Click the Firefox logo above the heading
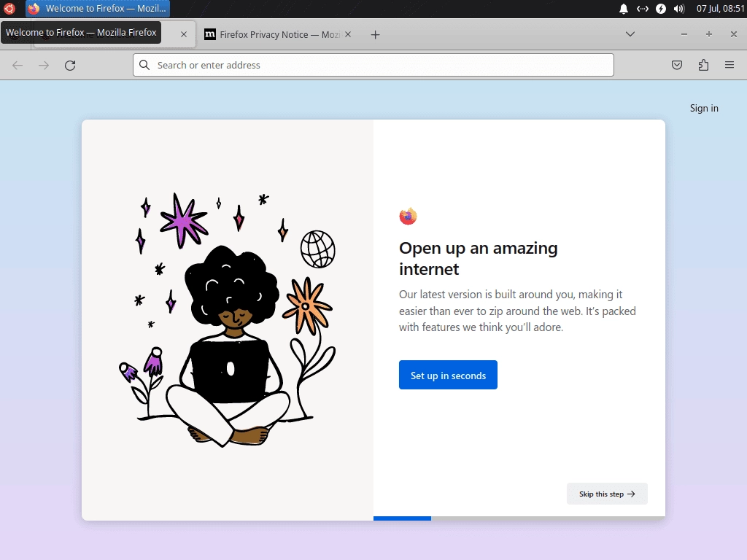The width and height of the screenshot is (747, 560). coord(409,216)
